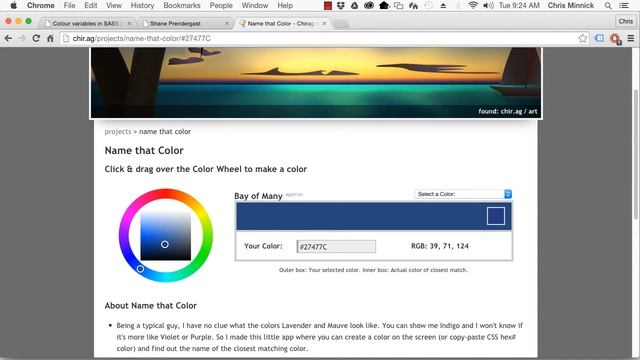Open the Chrome hamburger menu icon
Image resolution: width=640 pixels, height=360 pixels.
(x=631, y=38)
